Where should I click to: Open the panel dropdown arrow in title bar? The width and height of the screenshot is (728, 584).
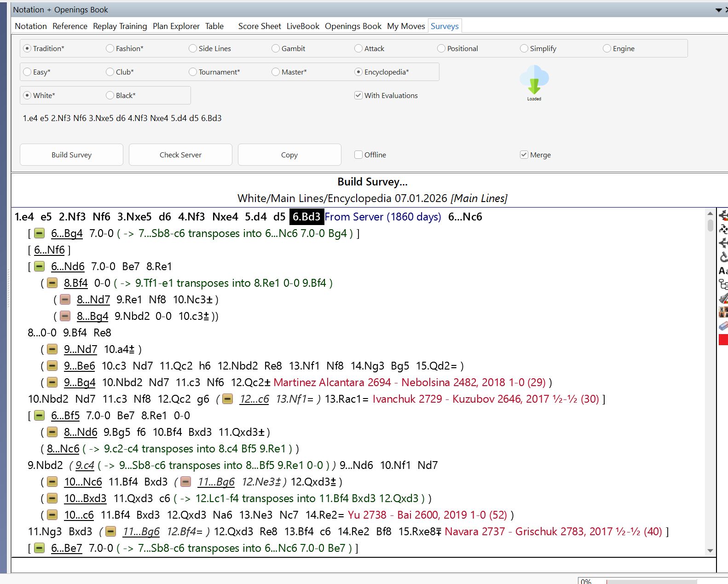(x=718, y=10)
